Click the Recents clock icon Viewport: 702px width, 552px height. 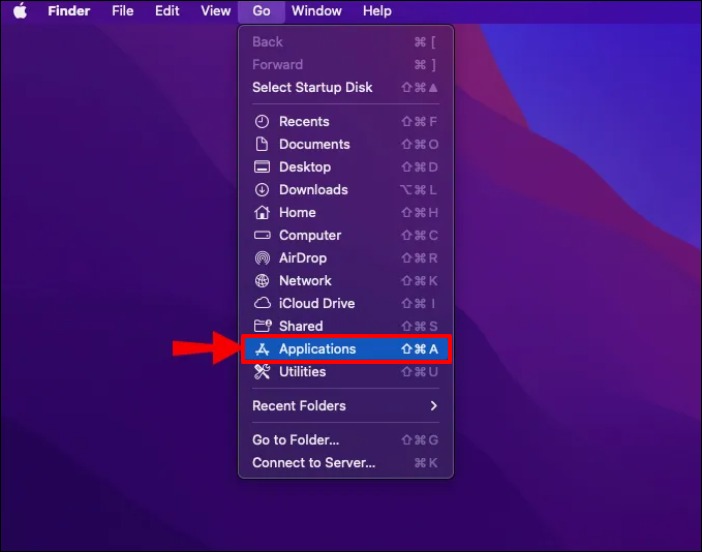pos(262,122)
